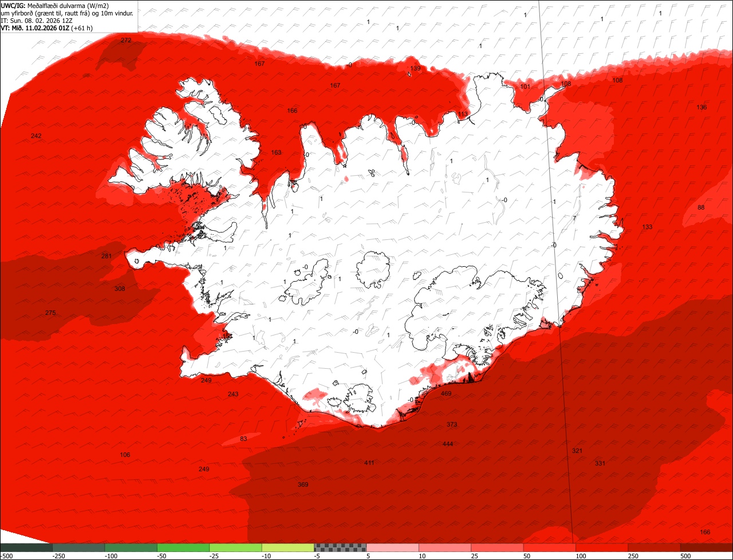The image size is (733, 560).
Task: Click the map value 136 in the northeast sea
Action: click(x=702, y=107)
